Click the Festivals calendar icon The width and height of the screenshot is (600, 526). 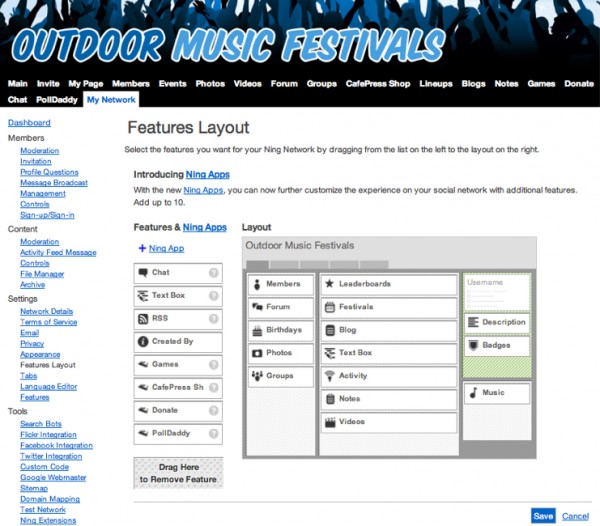click(x=329, y=307)
